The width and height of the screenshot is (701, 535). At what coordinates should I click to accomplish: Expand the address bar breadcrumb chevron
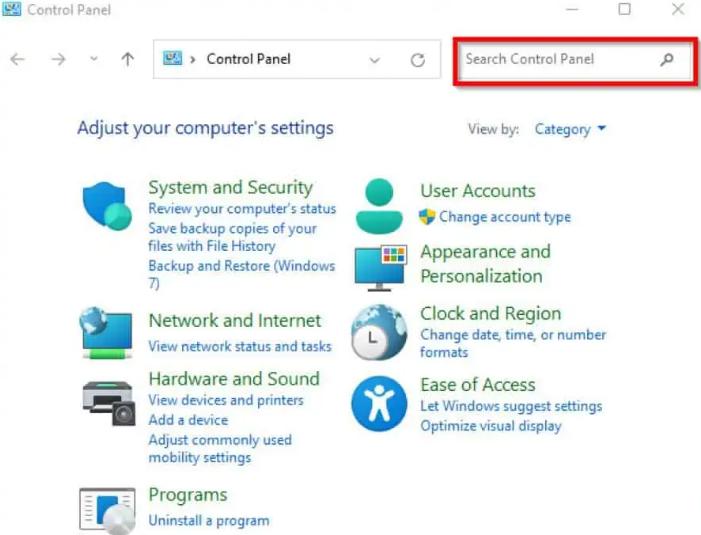(193, 59)
